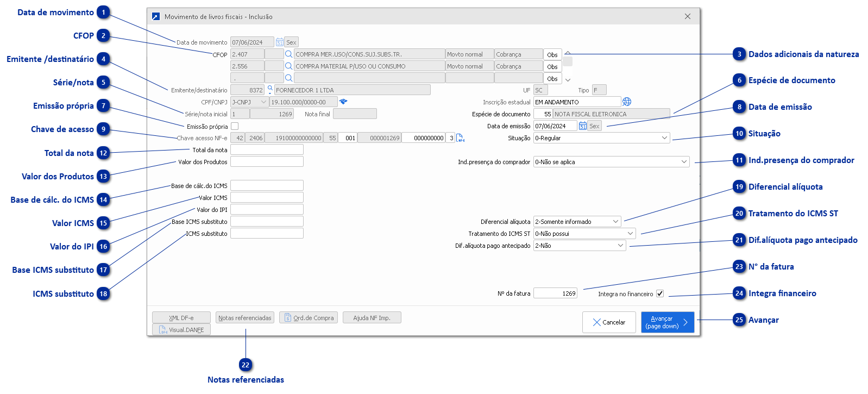868x394 pixels.
Task: Click the Total da nota field
Action: (267, 150)
